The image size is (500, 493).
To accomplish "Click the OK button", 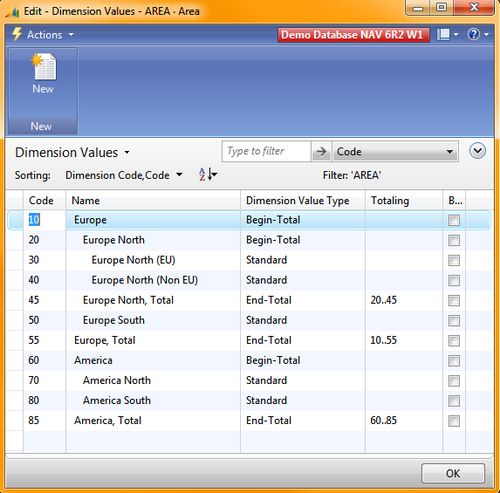I will (x=453, y=473).
